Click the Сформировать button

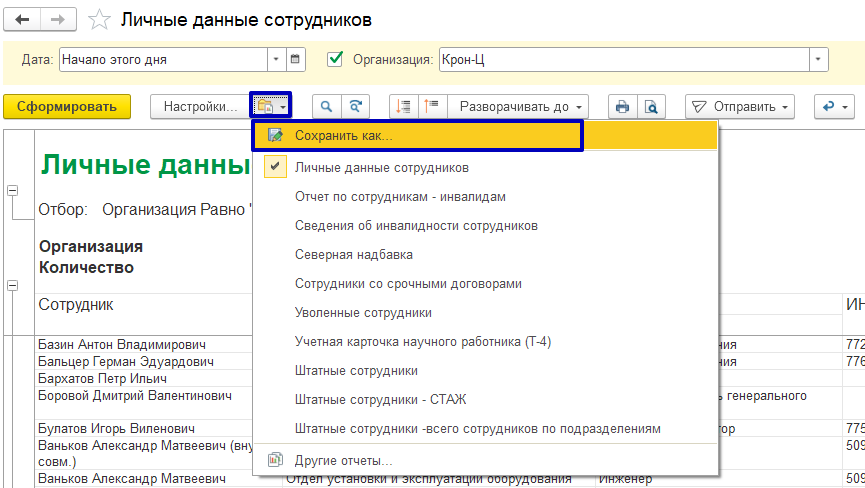[x=67, y=106]
